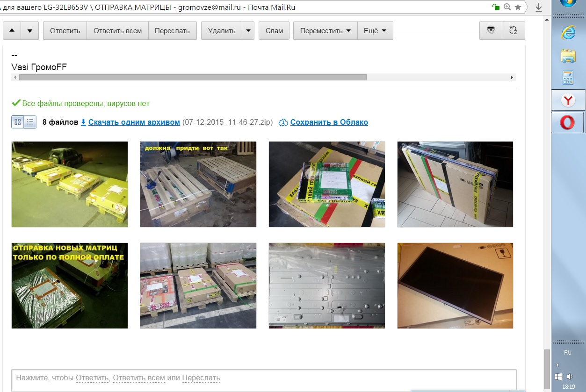Switch attachments to list view
The width and height of the screenshot is (586, 392).
click(30, 122)
